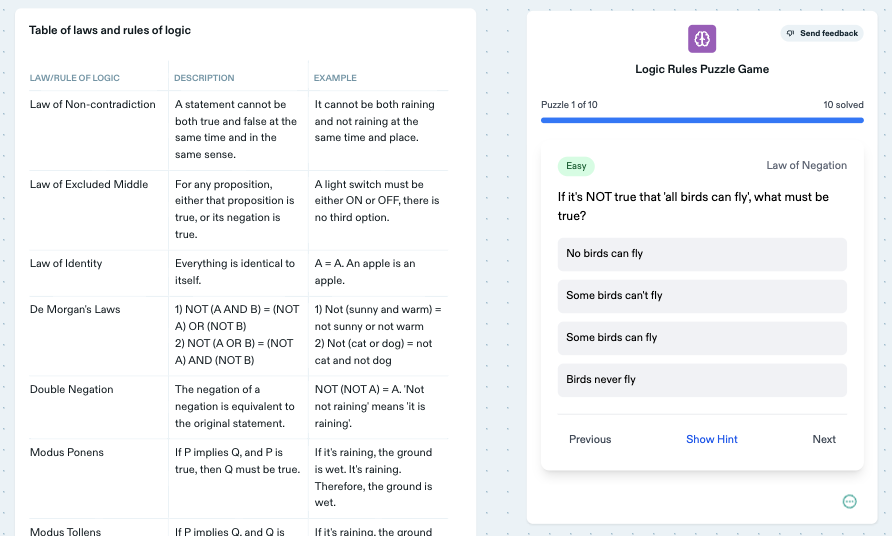Screen dimensions: 892x536
Task: Click the Send feedback button
Action: (821, 33)
